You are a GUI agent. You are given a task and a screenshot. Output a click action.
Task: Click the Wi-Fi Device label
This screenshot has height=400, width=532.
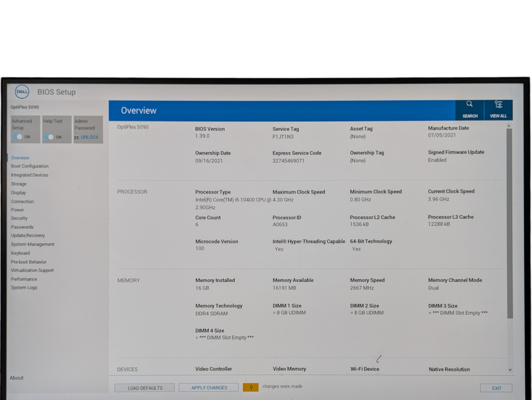pyautogui.click(x=365, y=369)
